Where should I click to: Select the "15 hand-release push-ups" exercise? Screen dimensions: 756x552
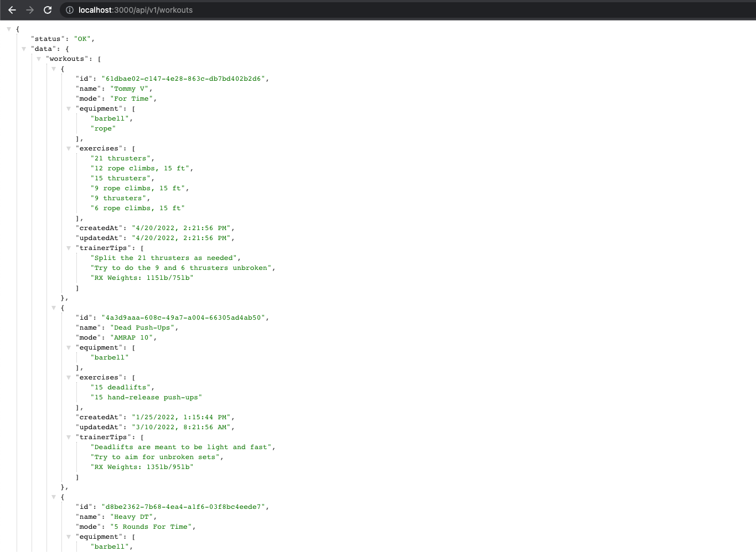pyautogui.click(x=147, y=397)
